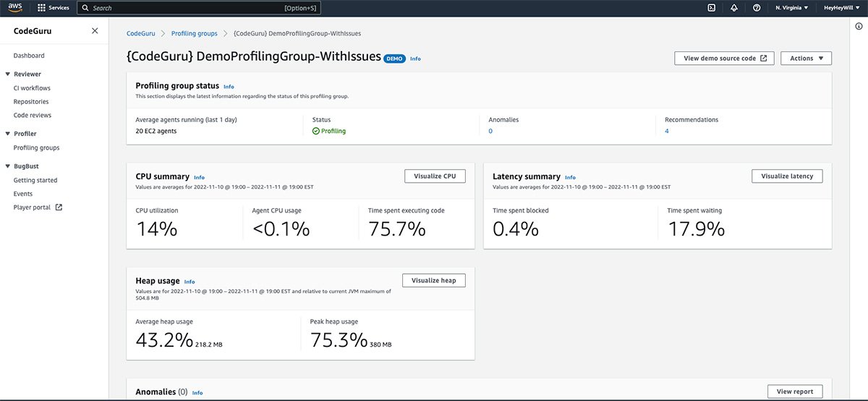
Task: Open the HeyHeyWill account menu
Action: click(842, 8)
